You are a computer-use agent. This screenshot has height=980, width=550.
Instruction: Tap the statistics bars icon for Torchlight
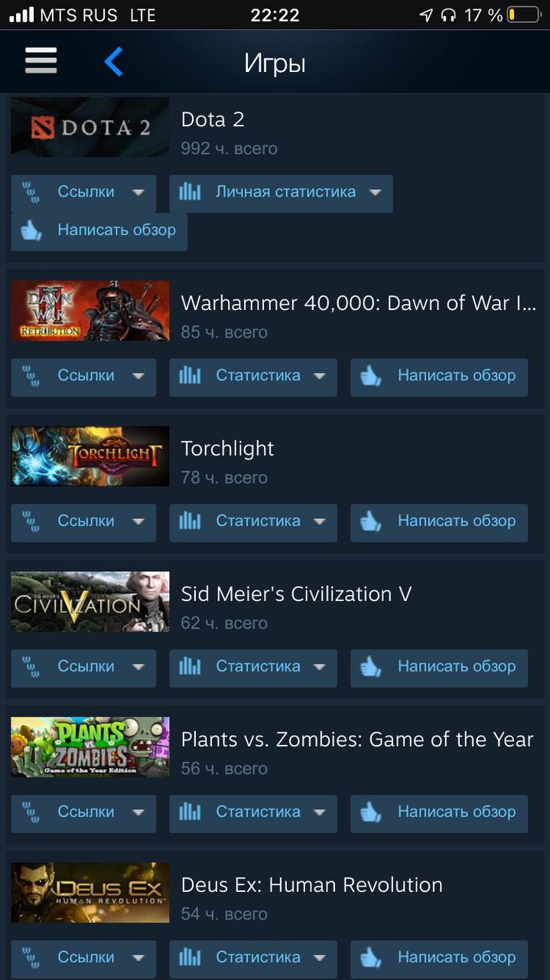[190, 521]
